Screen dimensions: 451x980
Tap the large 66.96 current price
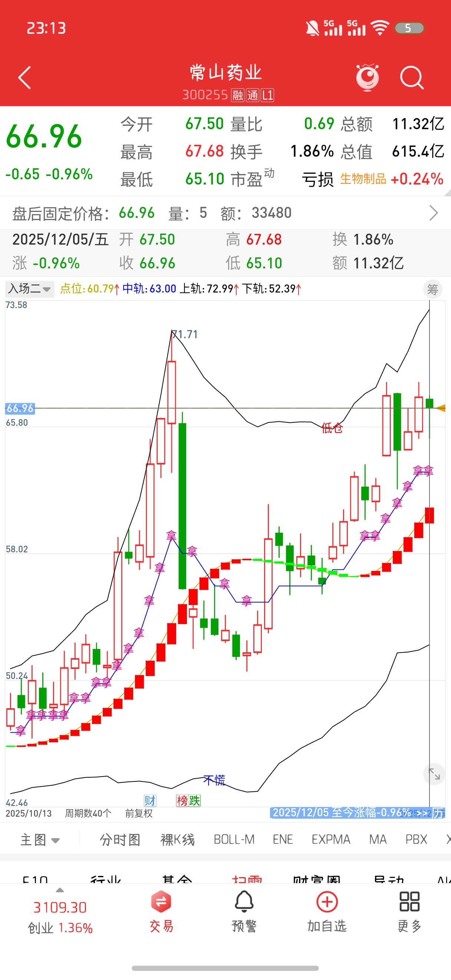coord(44,137)
